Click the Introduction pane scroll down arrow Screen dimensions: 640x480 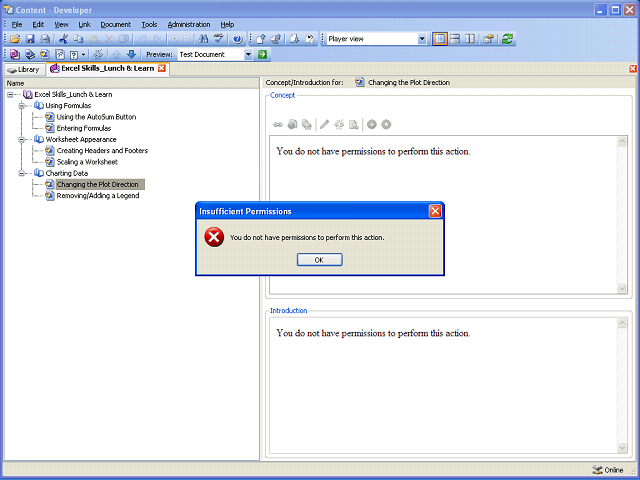pyautogui.click(x=622, y=447)
